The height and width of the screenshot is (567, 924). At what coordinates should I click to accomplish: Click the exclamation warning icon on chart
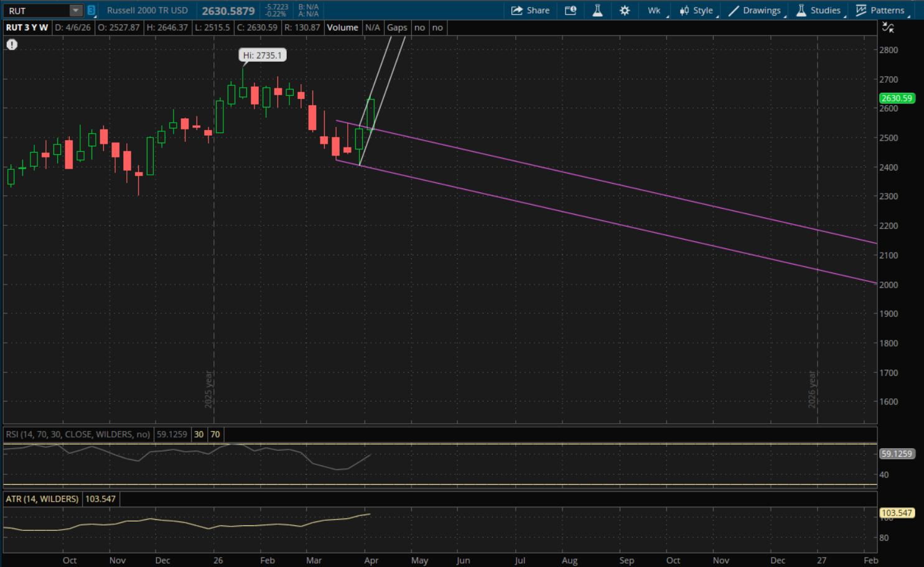point(12,45)
